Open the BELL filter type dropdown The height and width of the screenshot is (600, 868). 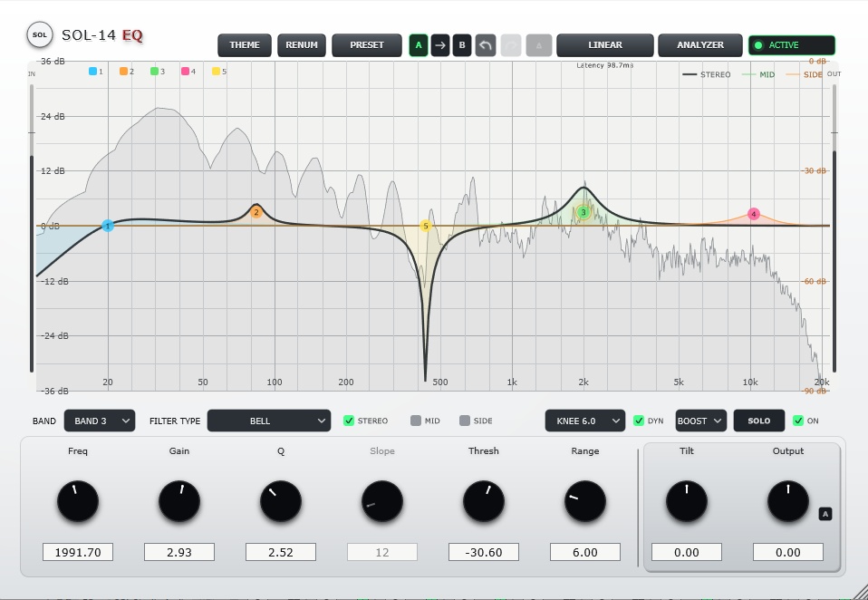tap(269, 421)
